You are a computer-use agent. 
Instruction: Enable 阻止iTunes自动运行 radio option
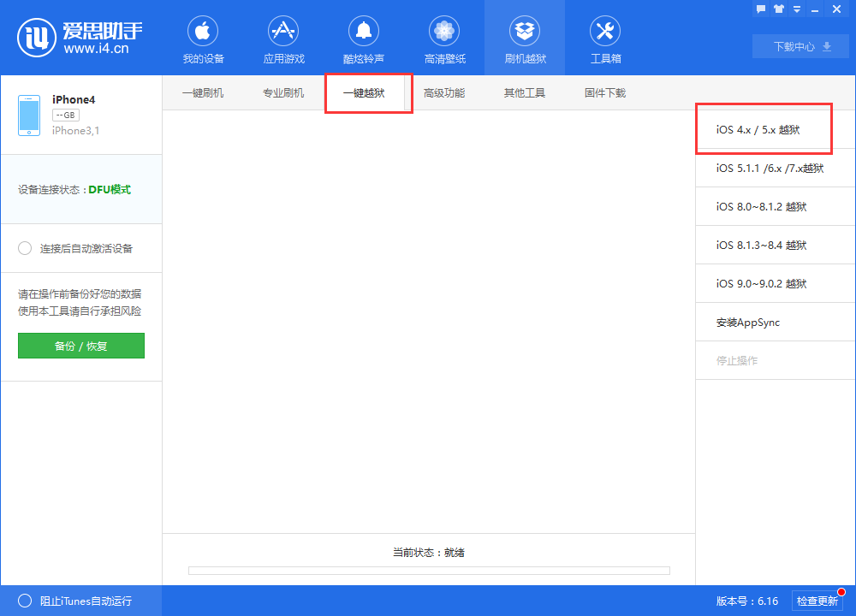click(x=25, y=601)
